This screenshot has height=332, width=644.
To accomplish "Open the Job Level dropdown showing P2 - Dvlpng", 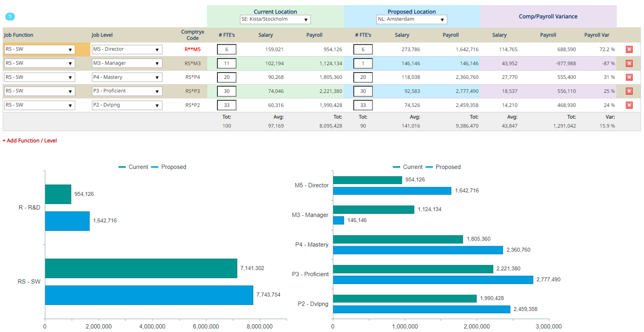I will (126, 105).
